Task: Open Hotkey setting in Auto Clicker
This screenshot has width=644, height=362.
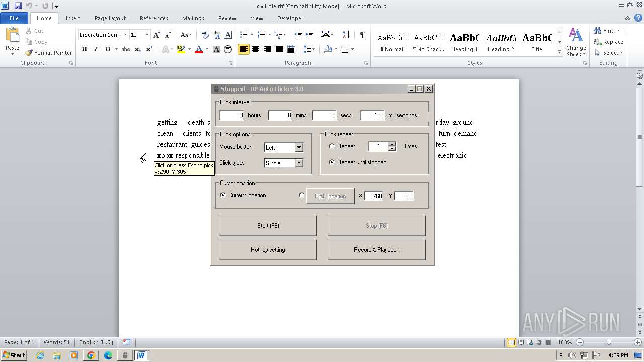Action: coord(268,250)
